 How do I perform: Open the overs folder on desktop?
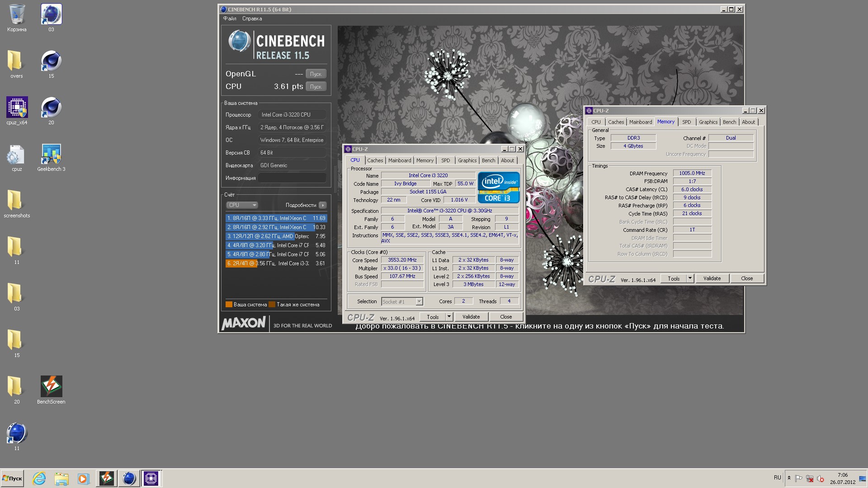point(17,65)
